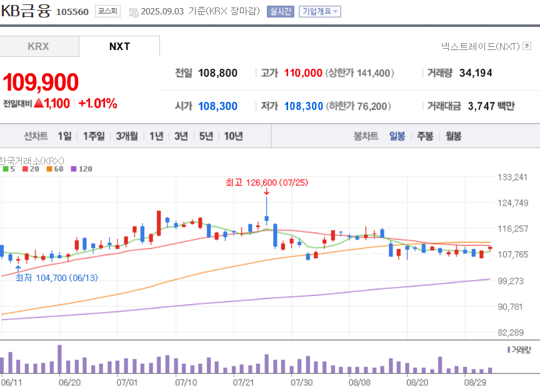The width and height of the screenshot is (540, 392).
Task: Select the 1일 line chart period
Action: (65, 136)
